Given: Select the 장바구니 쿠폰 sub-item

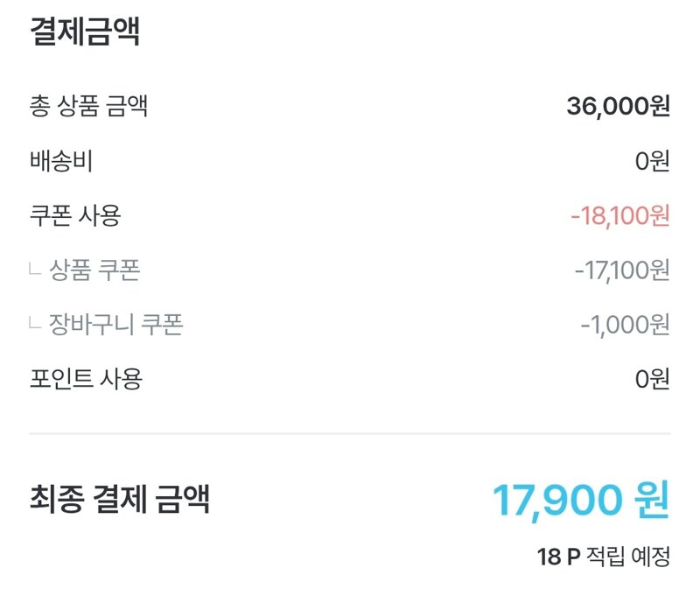Looking at the screenshot, I should pos(116,324).
